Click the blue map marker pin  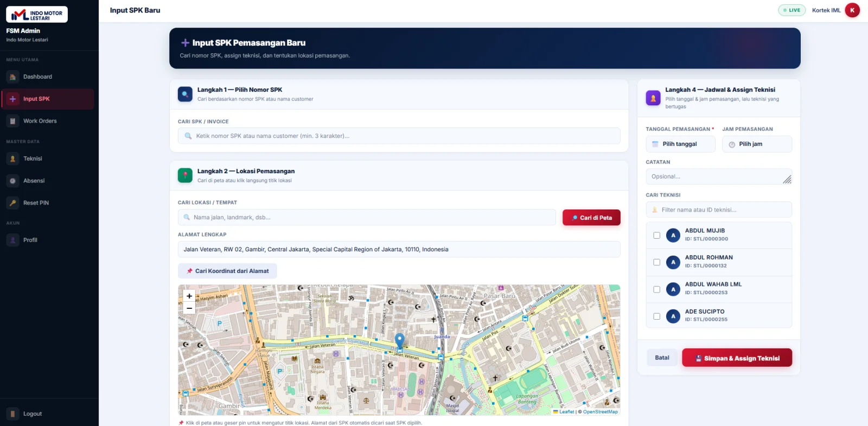tap(399, 341)
